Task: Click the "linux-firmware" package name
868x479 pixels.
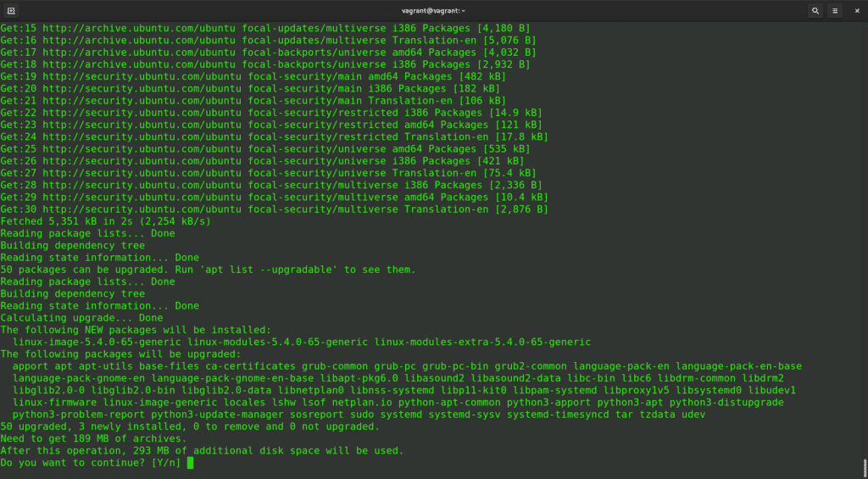Action: (x=55, y=403)
